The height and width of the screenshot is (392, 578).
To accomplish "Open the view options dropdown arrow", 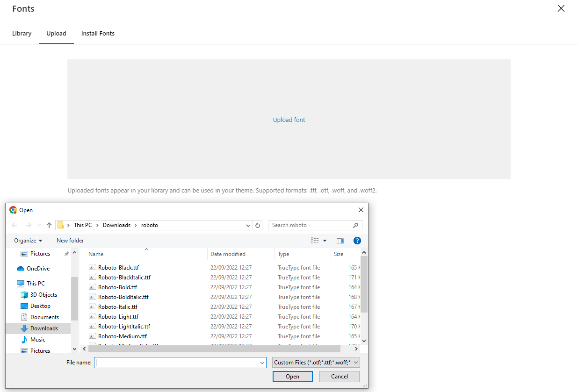I will coord(325,241).
